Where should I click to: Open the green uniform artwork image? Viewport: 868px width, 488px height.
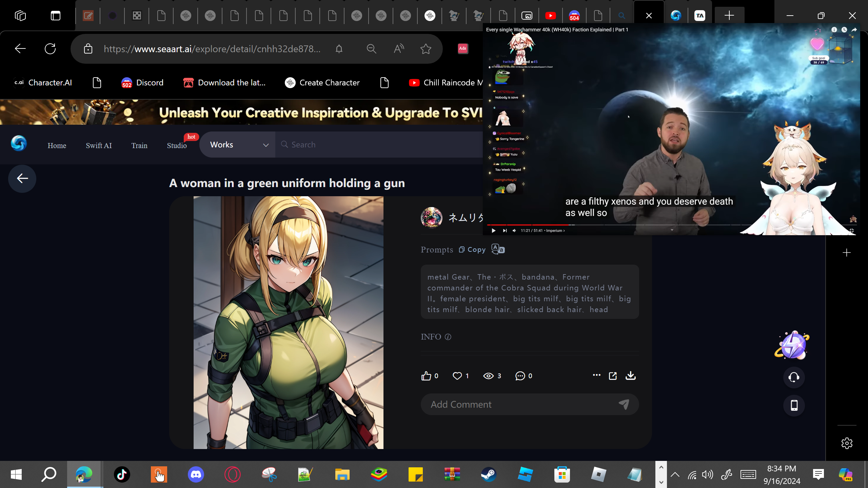pyautogui.click(x=289, y=323)
